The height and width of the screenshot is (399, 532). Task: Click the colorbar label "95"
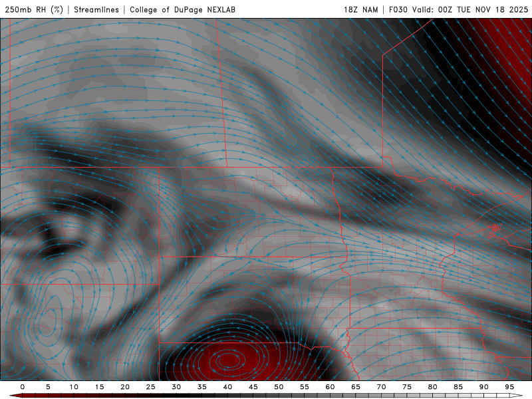pos(509,387)
